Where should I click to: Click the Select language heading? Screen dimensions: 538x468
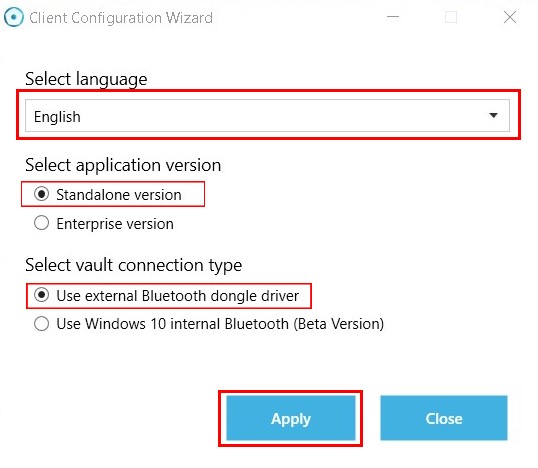[x=86, y=79]
